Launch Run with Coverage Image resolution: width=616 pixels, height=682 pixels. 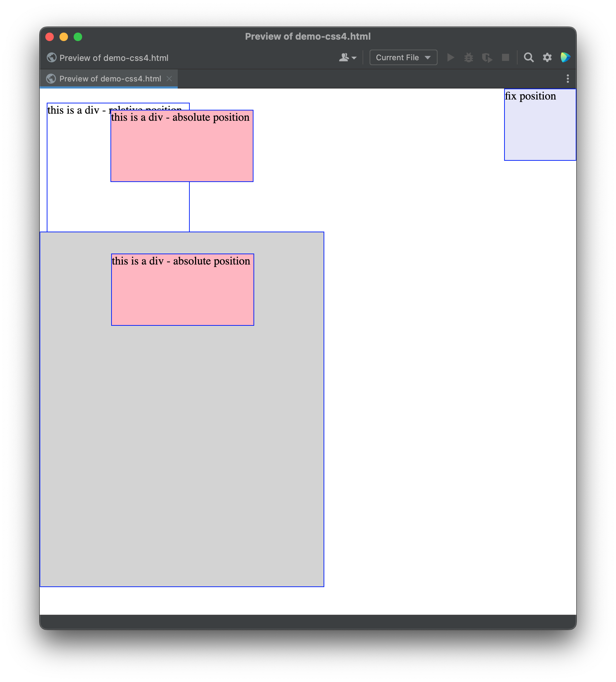click(x=487, y=57)
